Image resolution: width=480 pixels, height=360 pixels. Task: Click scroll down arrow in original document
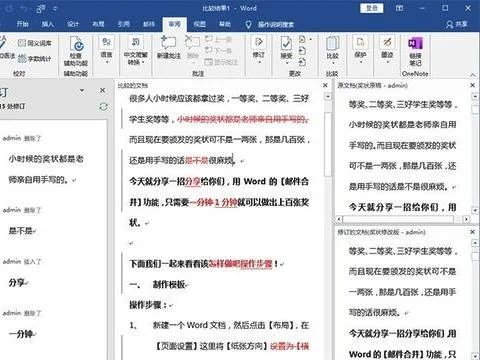475,210
